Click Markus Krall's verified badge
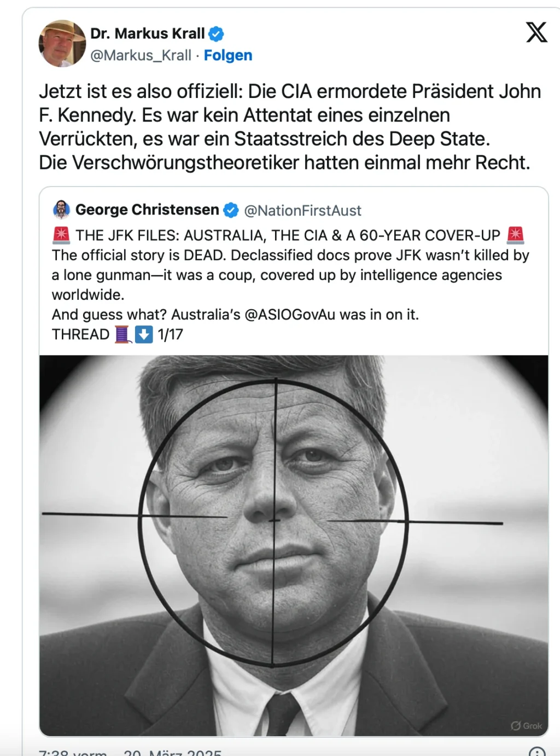 (217, 33)
